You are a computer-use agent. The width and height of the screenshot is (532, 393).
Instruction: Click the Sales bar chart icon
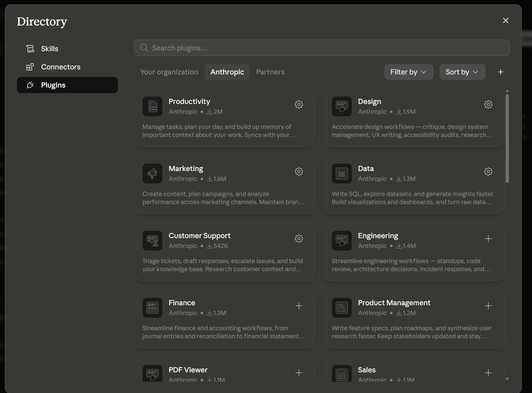342,373
